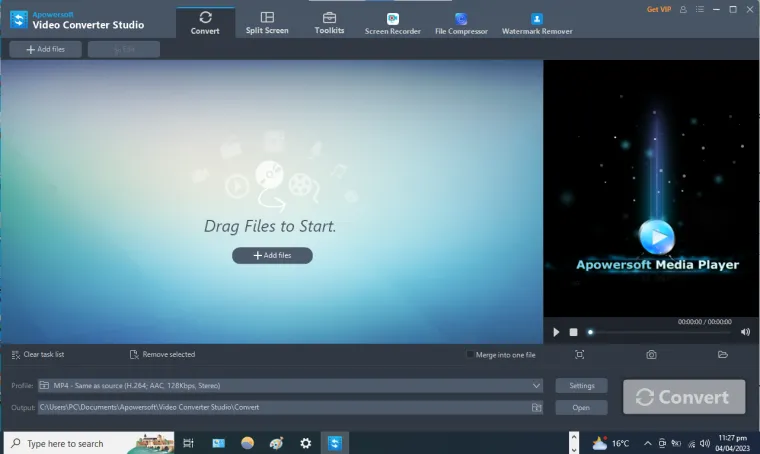This screenshot has height=454, width=760.
Task: Show hidden system tray icons
Action: (648, 443)
